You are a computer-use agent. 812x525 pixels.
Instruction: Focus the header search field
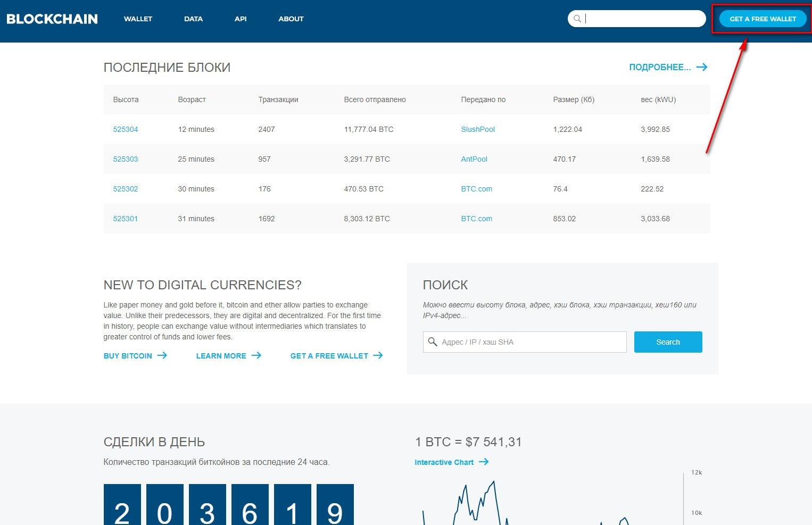(637, 19)
